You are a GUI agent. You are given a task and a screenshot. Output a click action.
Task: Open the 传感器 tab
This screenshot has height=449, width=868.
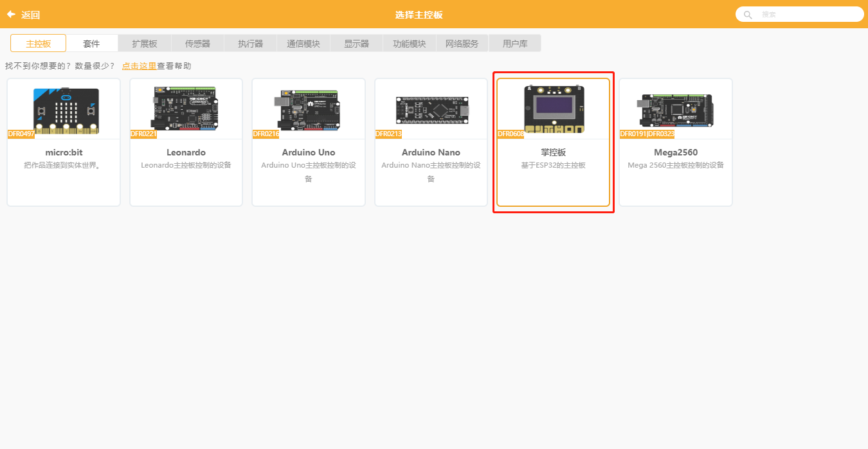click(197, 44)
